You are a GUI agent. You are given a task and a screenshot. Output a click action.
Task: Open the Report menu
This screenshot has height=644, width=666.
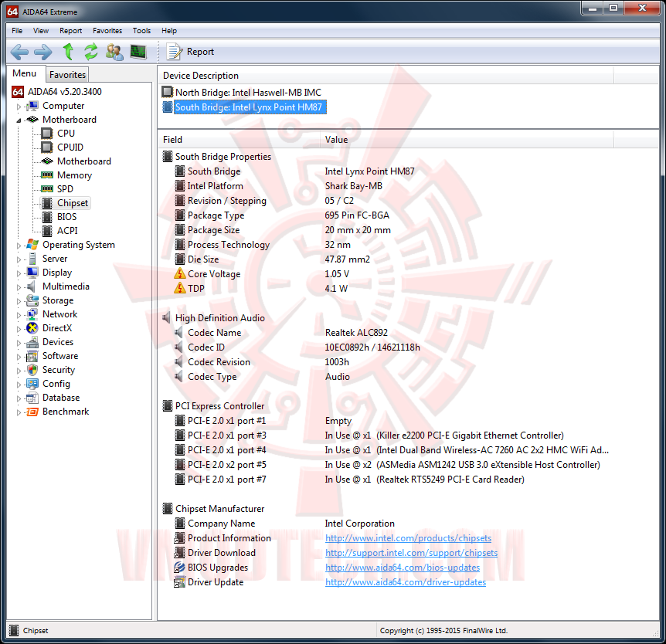pyautogui.click(x=70, y=31)
